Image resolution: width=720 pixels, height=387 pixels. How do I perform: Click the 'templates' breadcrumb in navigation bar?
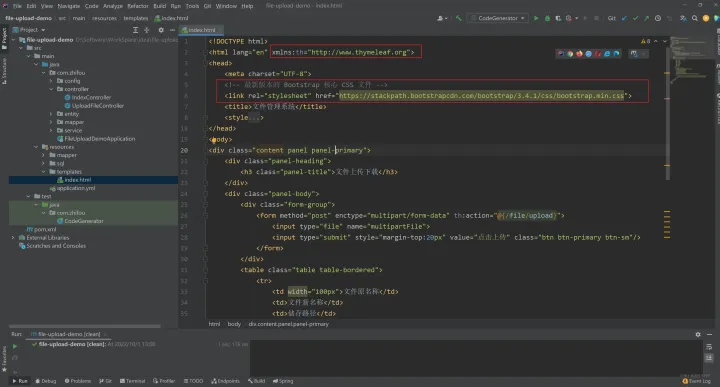135,18
